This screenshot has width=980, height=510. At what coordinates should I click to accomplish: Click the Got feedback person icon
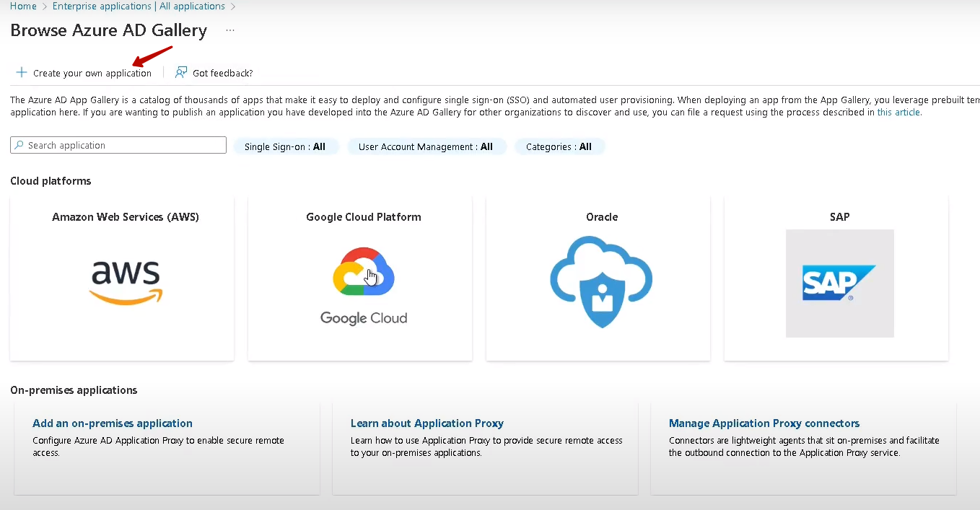(181, 73)
